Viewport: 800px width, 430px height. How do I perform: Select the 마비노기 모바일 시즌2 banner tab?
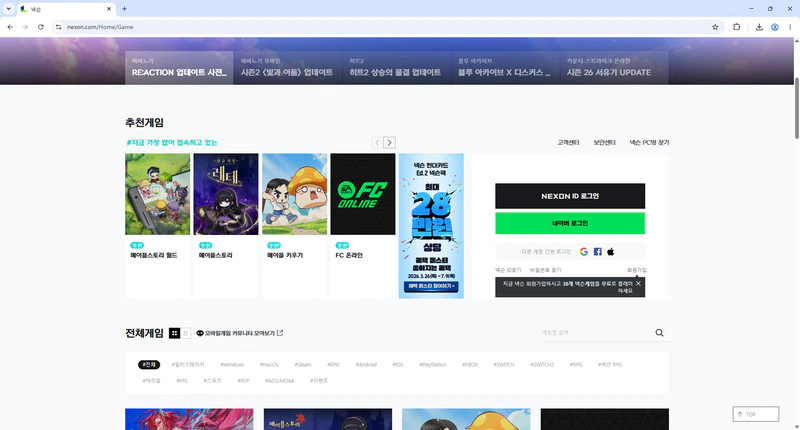[288, 67]
